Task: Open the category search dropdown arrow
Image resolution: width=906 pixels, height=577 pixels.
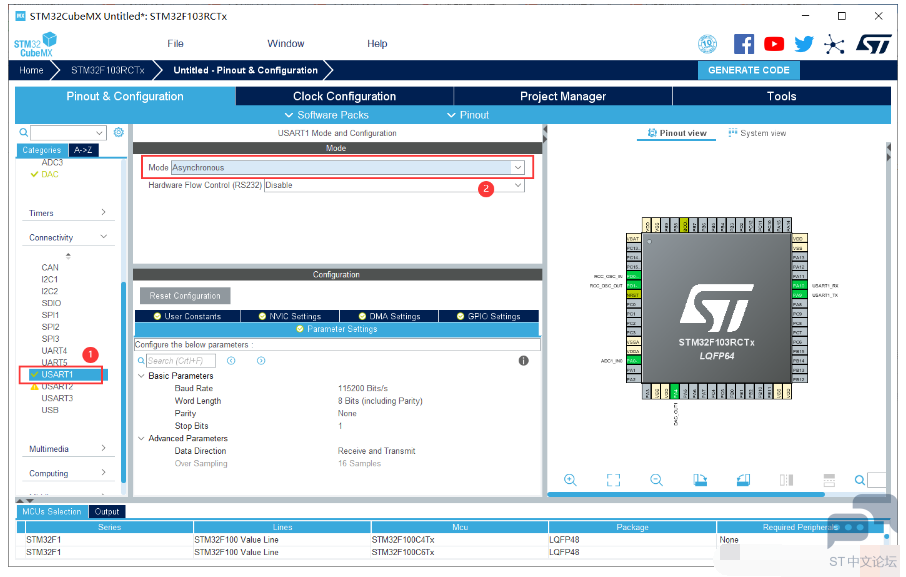Action: click(x=99, y=133)
